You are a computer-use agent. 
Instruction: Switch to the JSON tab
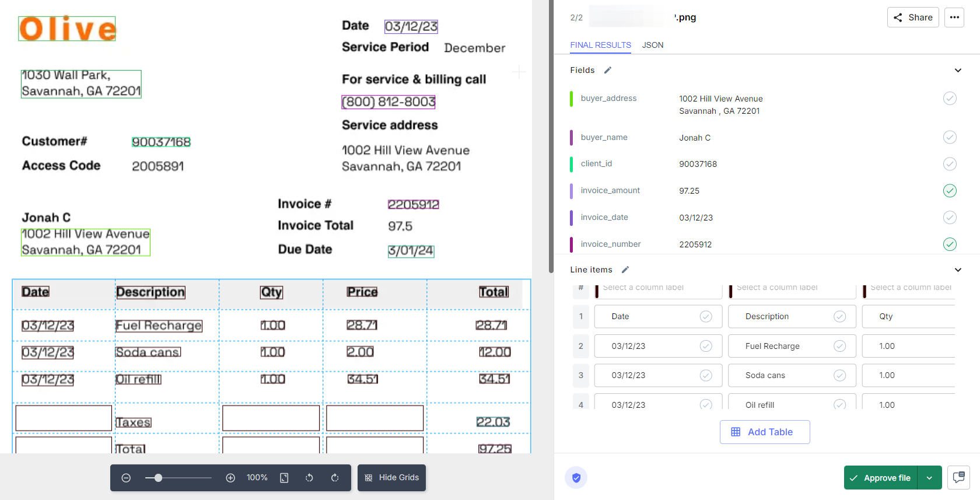coord(653,45)
